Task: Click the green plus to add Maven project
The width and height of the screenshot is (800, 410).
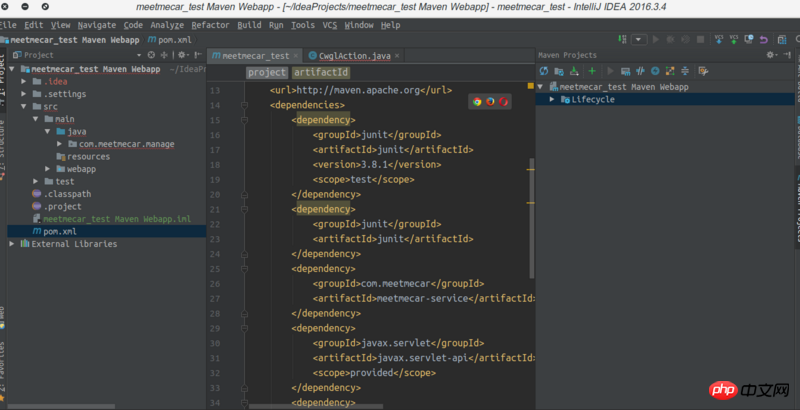Action: point(592,71)
